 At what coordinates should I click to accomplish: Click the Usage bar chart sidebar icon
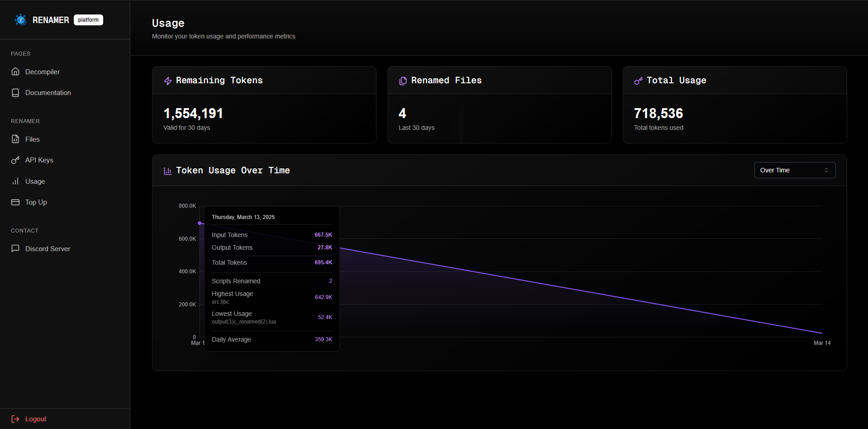coord(15,181)
